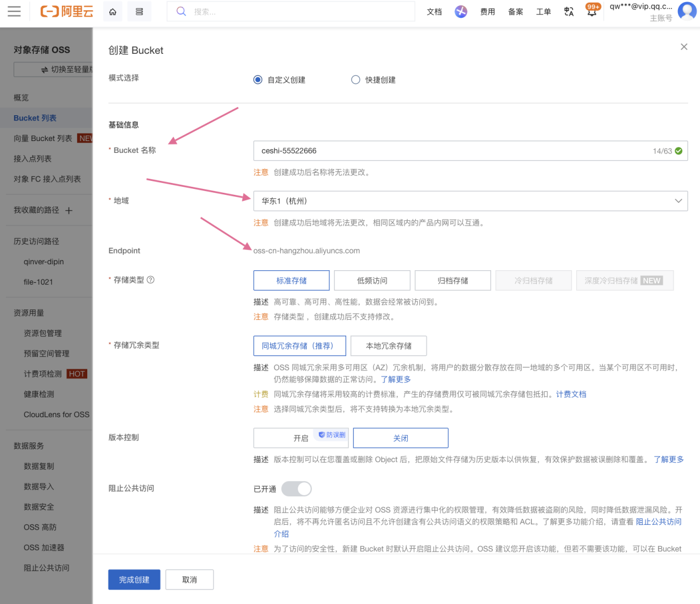
Task: Select quick creation mode
Action: [355, 80]
